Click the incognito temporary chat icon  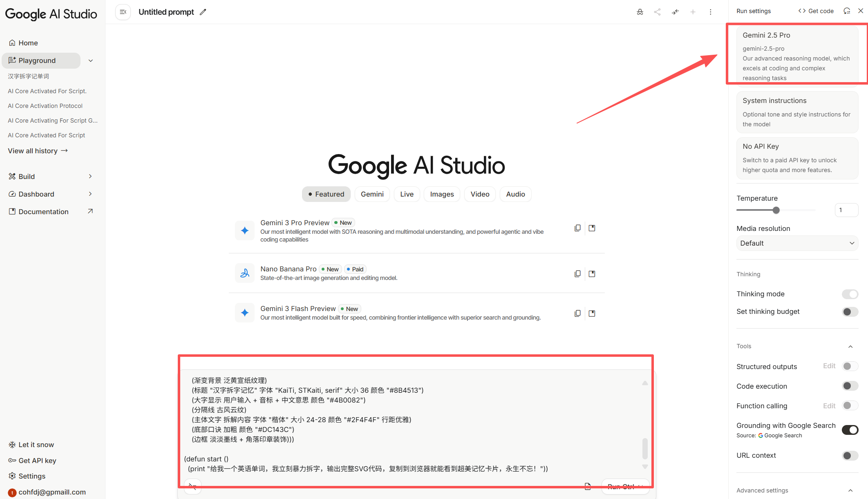point(640,12)
